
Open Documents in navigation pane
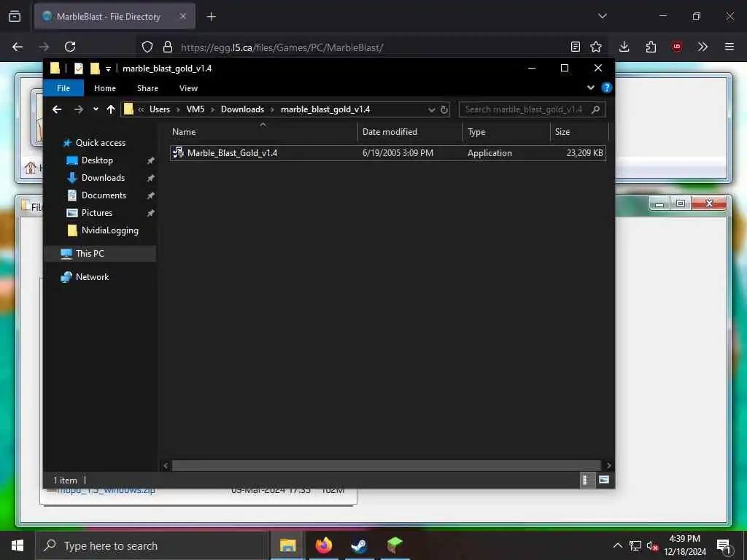click(x=104, y=195)
